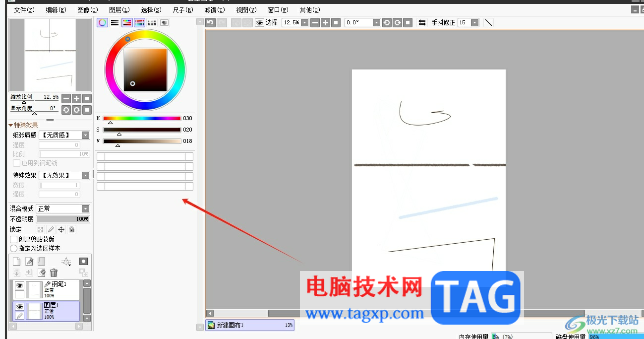Rotate view clockwise in navigator
This screenshot has height=339, width=644.
point(76,110)
